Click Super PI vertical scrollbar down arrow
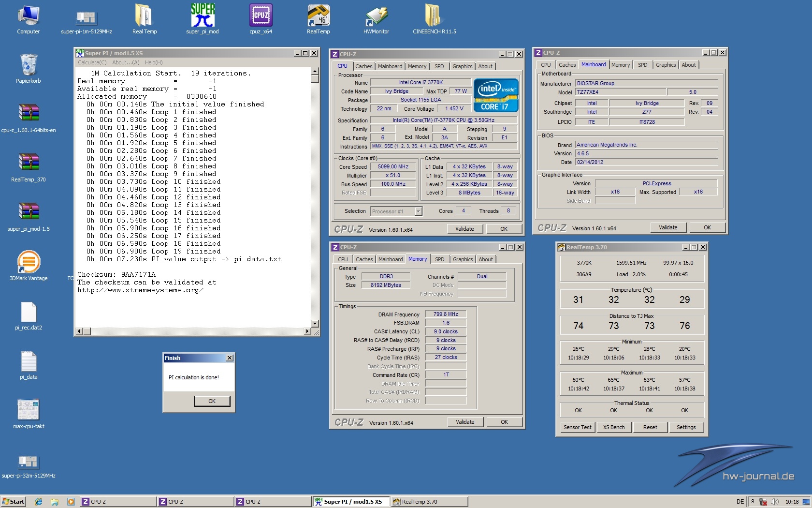The height and width of the screenshot is (508, 812). 315,323
